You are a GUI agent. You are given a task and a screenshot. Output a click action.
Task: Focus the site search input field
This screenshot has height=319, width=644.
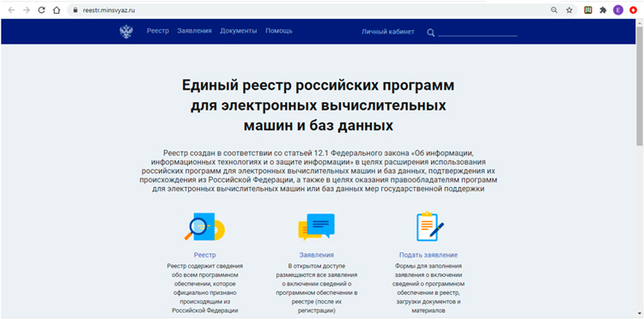[477, 33]
